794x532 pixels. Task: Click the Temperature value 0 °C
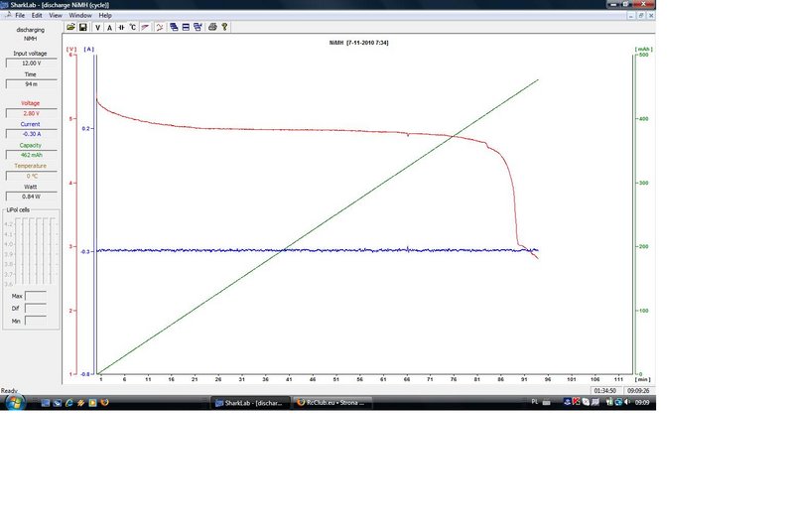tap(32, 176)
